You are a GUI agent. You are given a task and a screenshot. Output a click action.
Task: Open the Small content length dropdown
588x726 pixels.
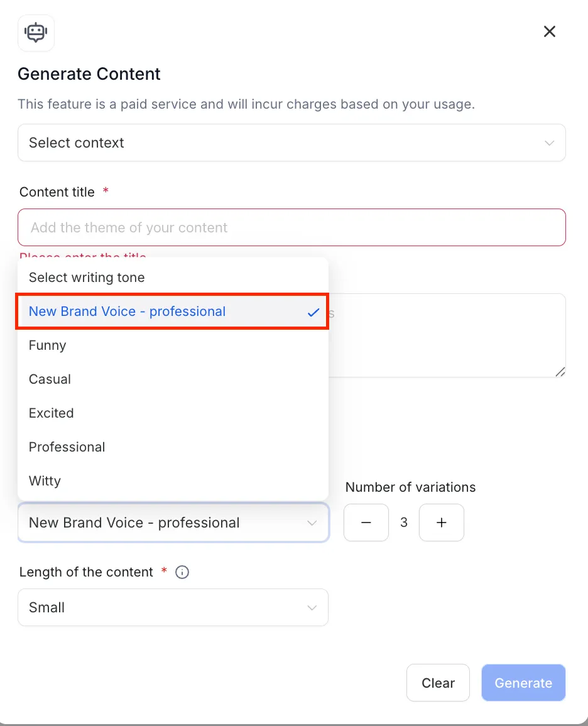coord(173,607)
